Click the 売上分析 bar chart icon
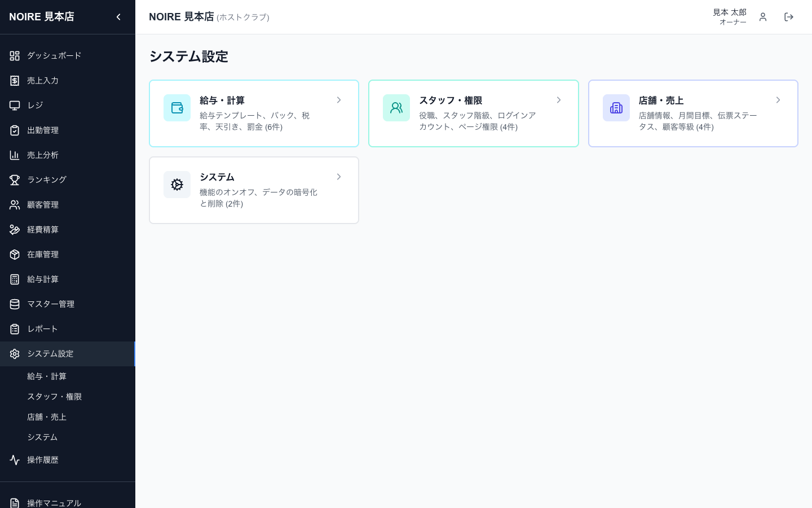Screen dimensions: 812x508 tap(15, 155)
